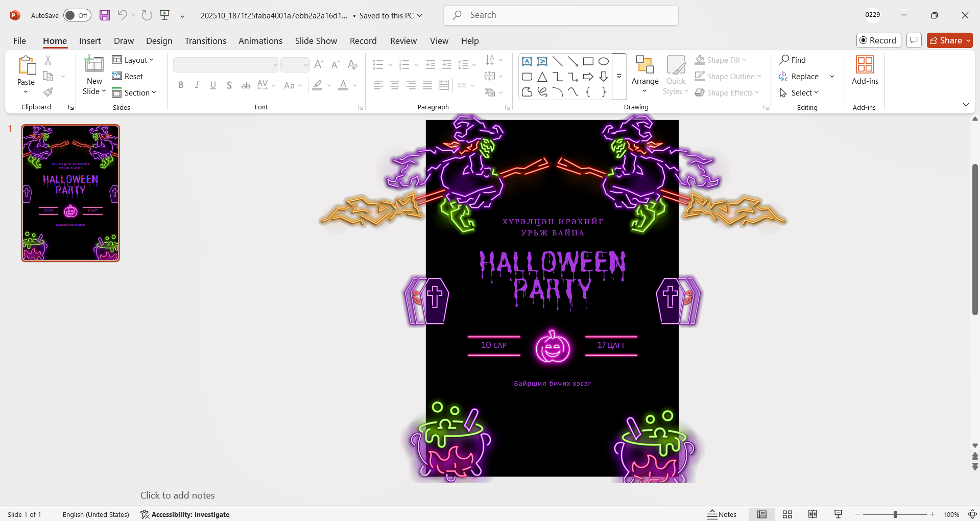Expand the Layout dropdown
980x521 pixels.
(x=133, y=60)
